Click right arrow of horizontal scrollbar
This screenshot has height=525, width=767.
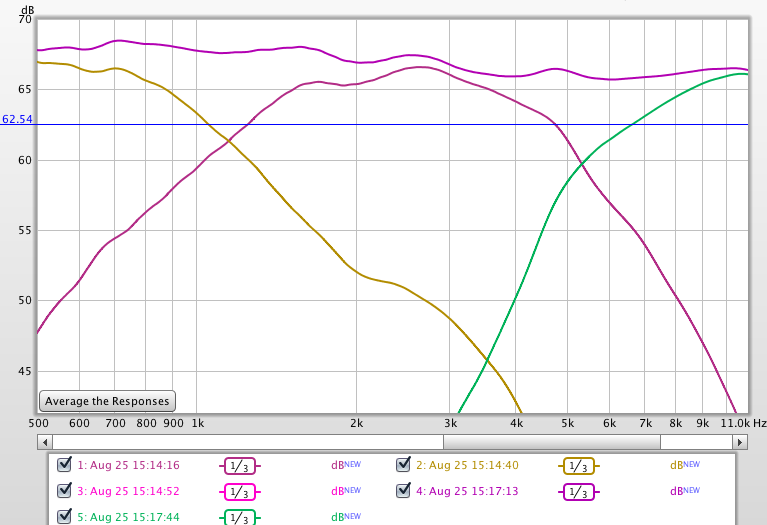pos(740,441)
